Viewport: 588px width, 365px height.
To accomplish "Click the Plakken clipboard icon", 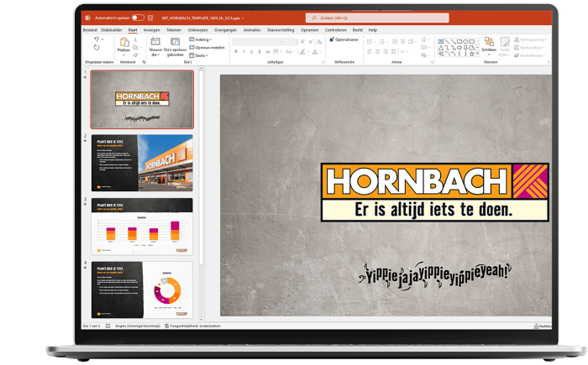I will (123, 42).
